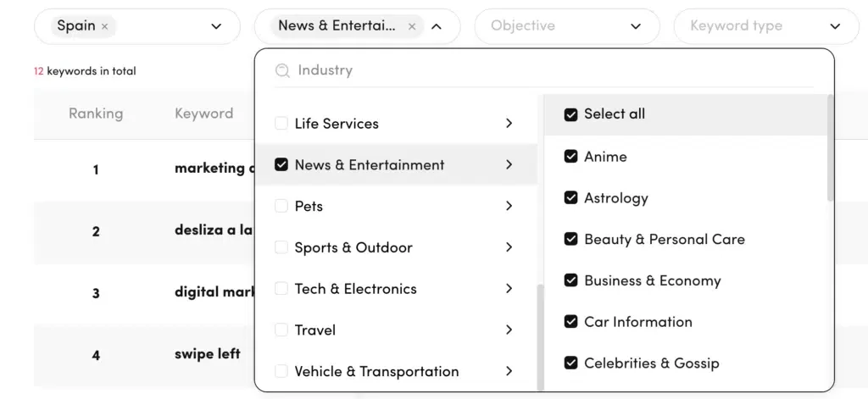The width and height of the screenshot is (868, 399).
Task: Uncheck the Astrology checkbox
Action: tap(570, 197)
